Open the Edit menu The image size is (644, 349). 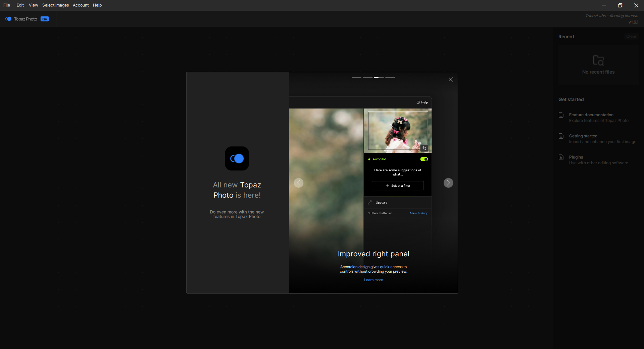(20, 5)
